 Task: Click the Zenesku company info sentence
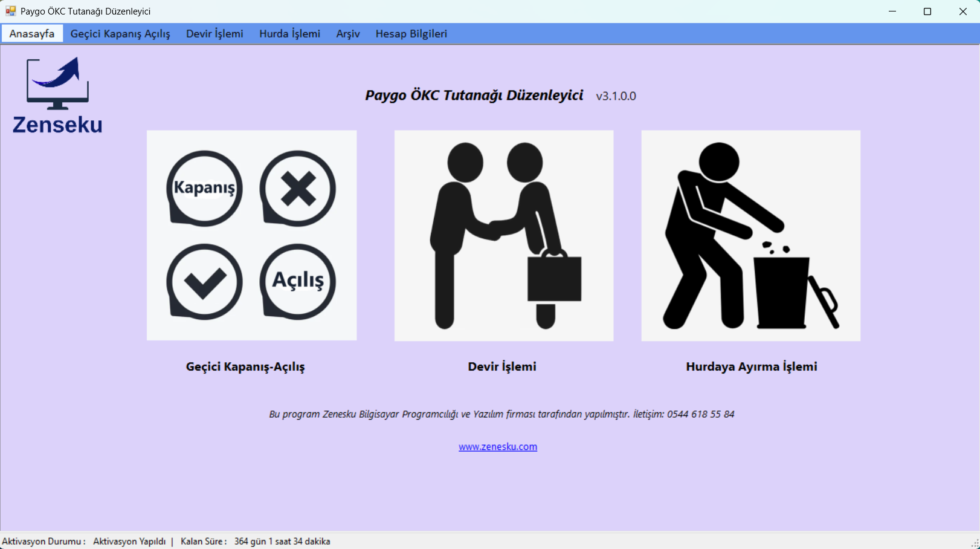point(501,414)
